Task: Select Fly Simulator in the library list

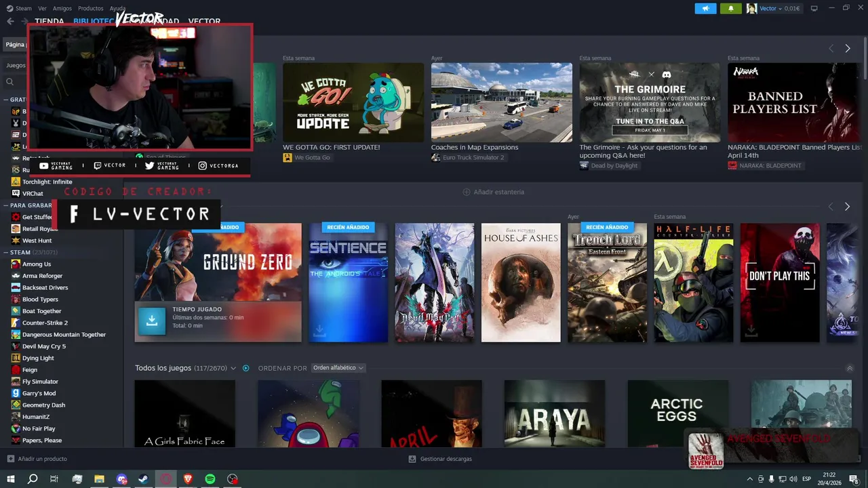Action: click(40, 382)
